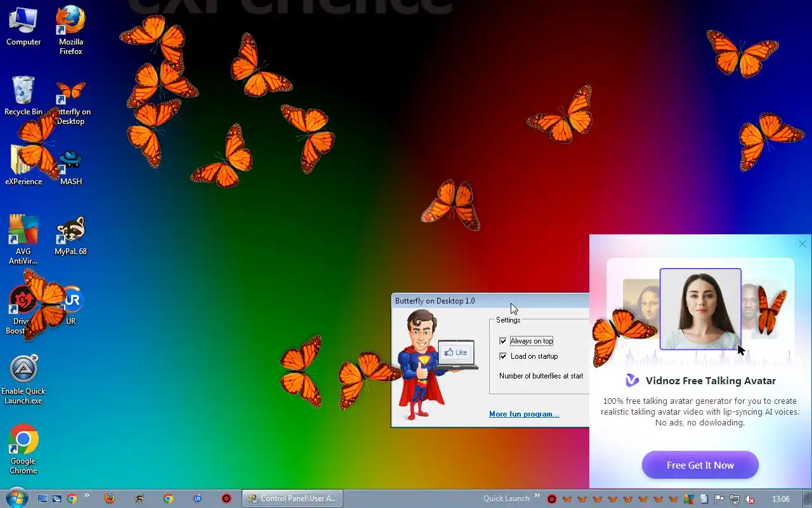Image resolution: width=812 pixels, height=508 pixels.
Task: Click the AVG icon in system tray
Action: pos(689,499)
